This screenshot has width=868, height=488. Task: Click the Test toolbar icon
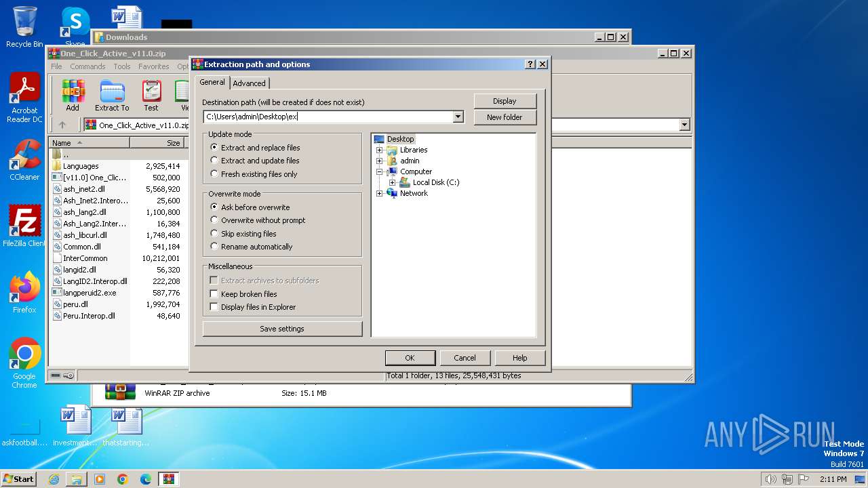[x=151, y=96]
